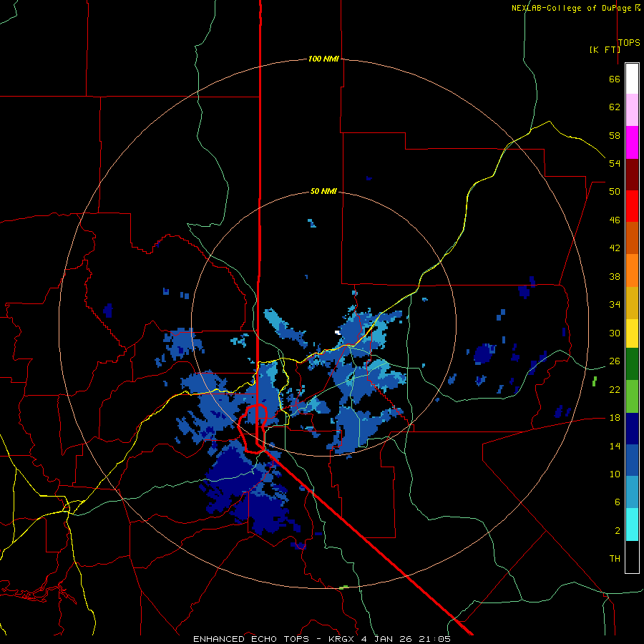Viewport: 644px width, 644px height.
Task: Click the legend value '66'
Action: pos(615,79)
